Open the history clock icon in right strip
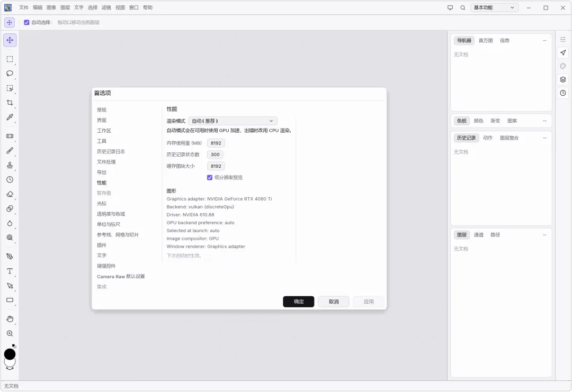 563,93
